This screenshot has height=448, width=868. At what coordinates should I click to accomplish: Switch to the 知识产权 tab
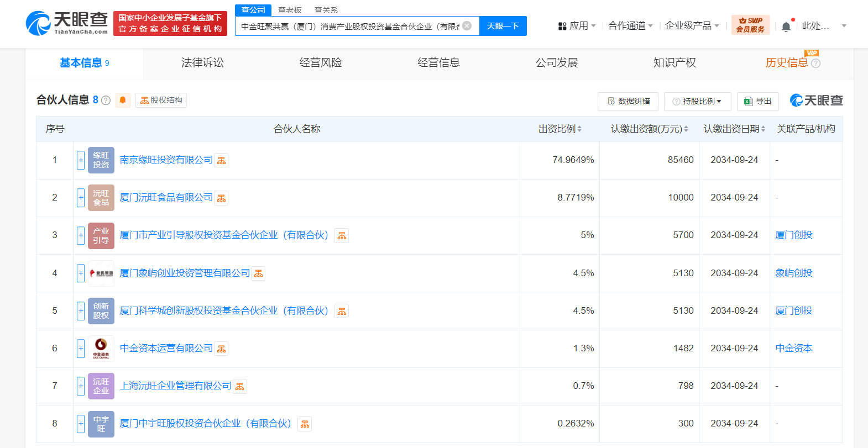(x=674, y=63)
